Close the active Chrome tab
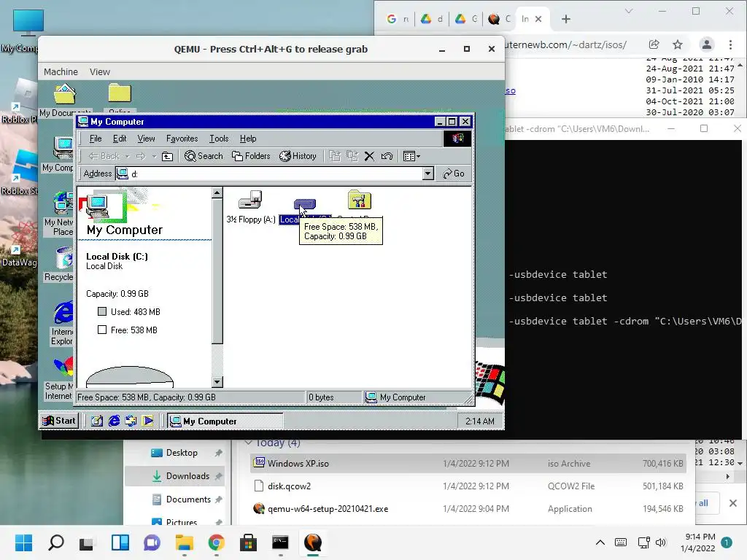Viewport: 747px width, 560px height. pyautogui.click(x=538, y=19)
